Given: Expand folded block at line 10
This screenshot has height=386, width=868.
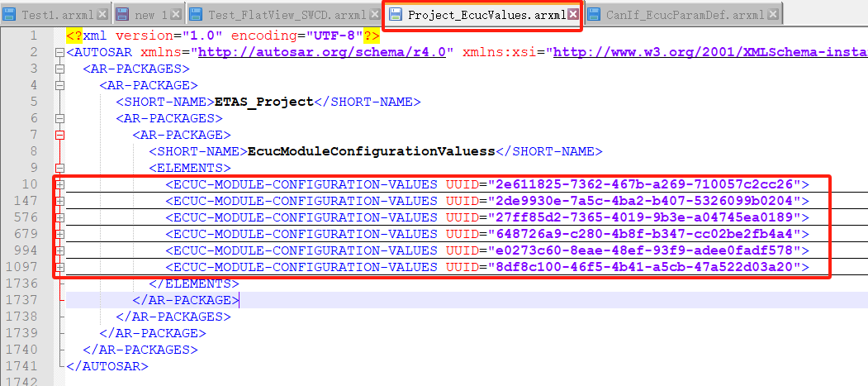Looking at the screenshot, I should pos(59,184).
